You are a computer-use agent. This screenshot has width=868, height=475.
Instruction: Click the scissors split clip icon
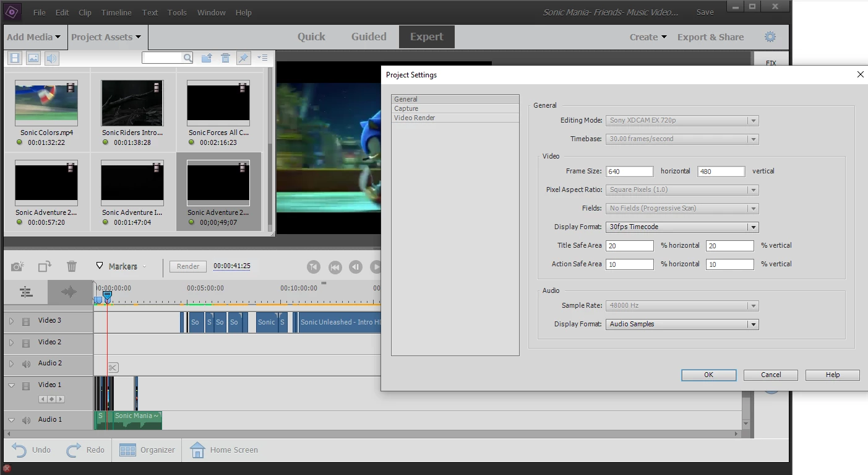point(113,368)
